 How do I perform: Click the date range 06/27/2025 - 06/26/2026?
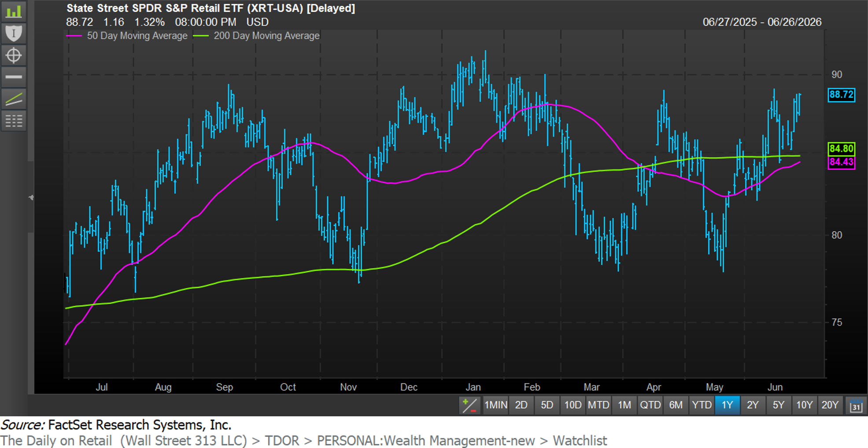(x=762, y=22)
